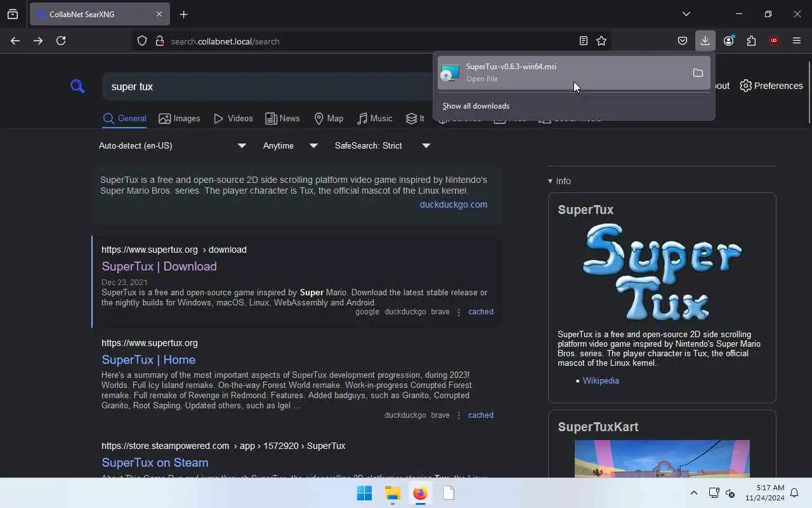This screenshot has width=812, height=508.
Task: Click the search box containing super tux
Action: click(x=266, y=86)
